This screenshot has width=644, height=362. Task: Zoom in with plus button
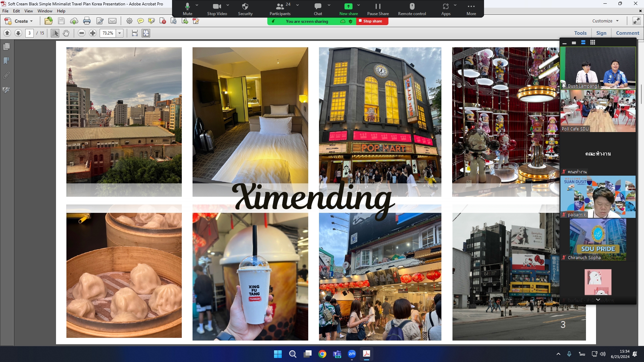93,33
